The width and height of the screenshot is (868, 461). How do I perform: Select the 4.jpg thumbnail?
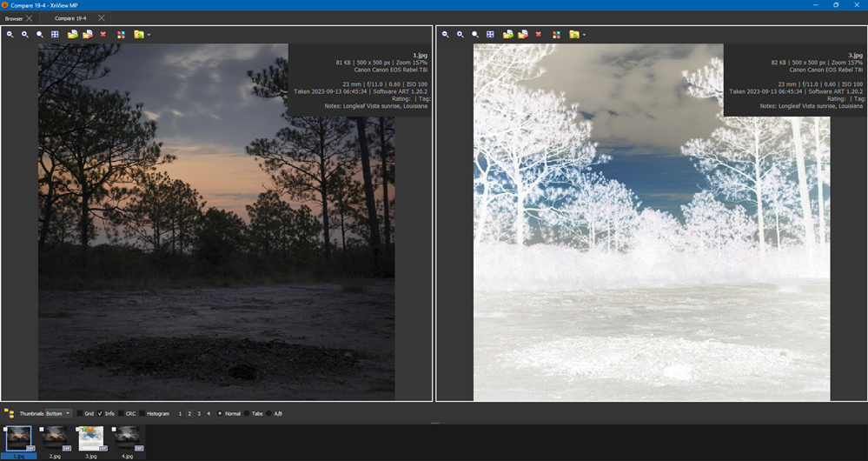127,438
